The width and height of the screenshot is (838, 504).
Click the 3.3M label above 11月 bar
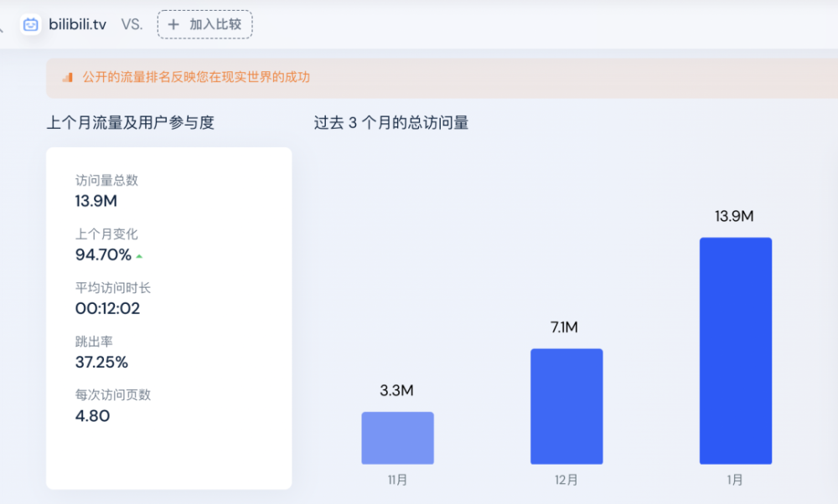(x=396, y=390)
